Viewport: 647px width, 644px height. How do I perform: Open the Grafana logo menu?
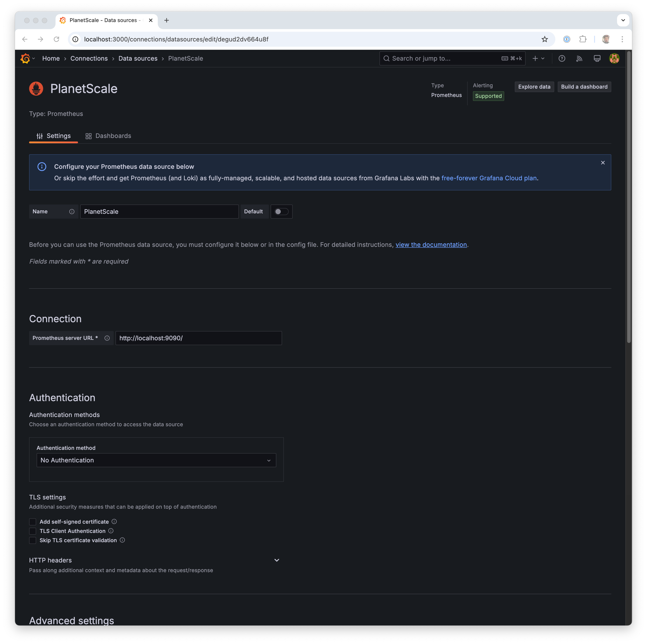point(25,58)
